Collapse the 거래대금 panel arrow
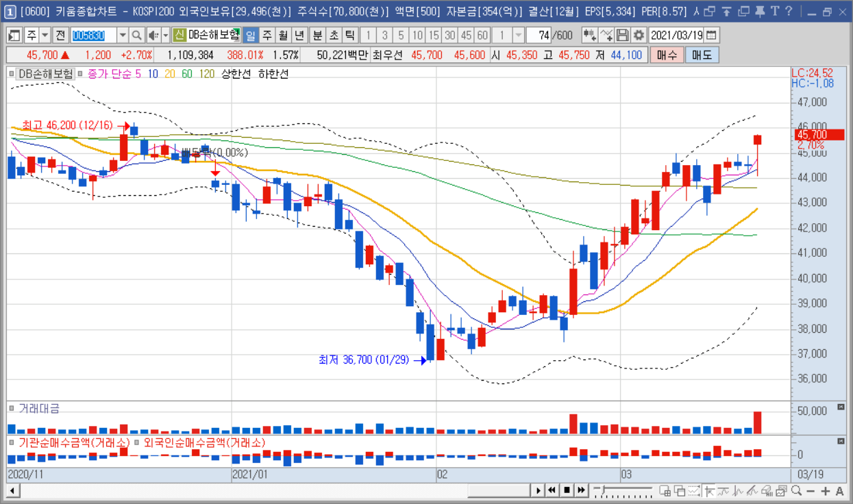Image resolution: width=853 pixels, height=504 pixels. [841, 408]
